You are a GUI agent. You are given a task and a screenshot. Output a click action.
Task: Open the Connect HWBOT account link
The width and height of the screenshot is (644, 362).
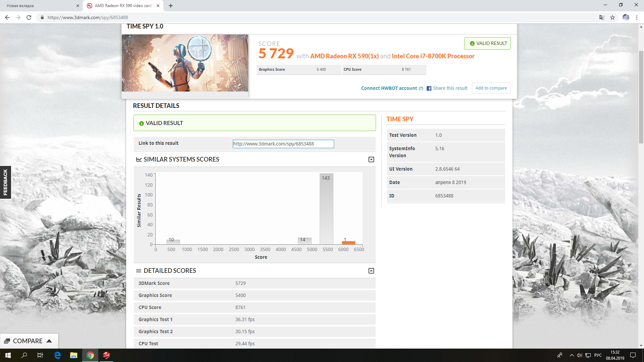(389, 88)
